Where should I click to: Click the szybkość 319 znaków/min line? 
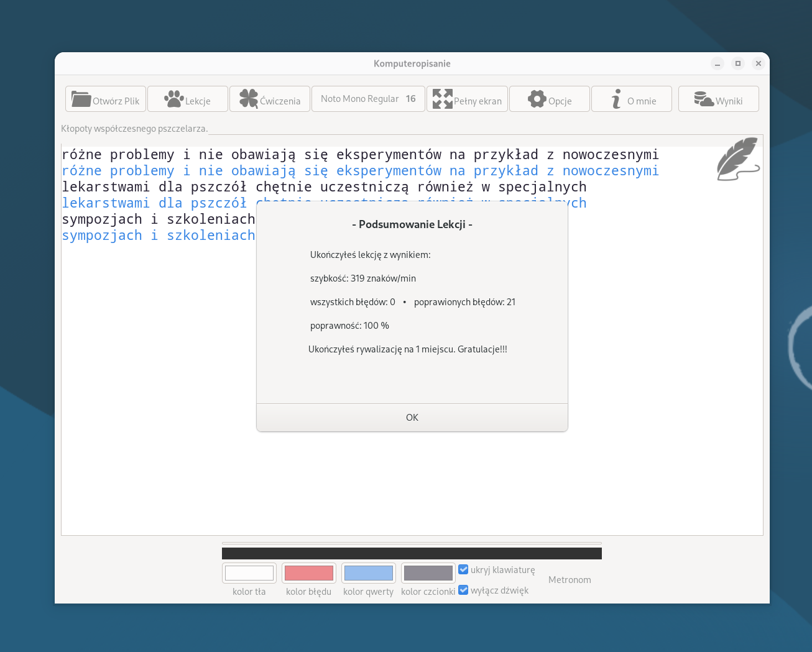coord(363,278)
